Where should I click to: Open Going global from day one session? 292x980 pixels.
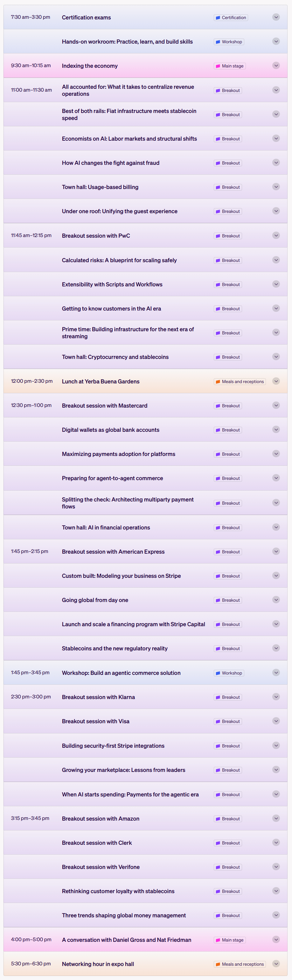(95, 600)
